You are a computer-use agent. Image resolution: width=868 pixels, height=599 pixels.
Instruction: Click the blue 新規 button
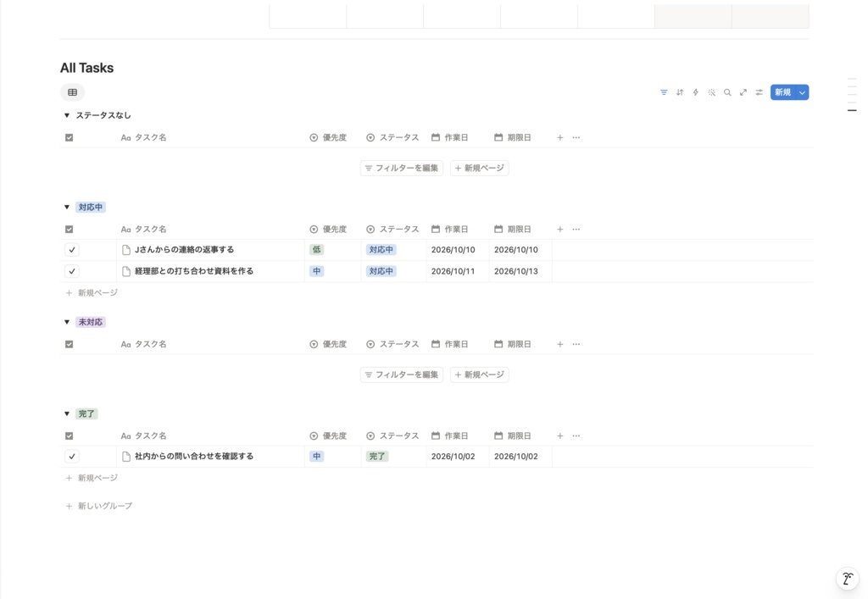coord(782,92)
